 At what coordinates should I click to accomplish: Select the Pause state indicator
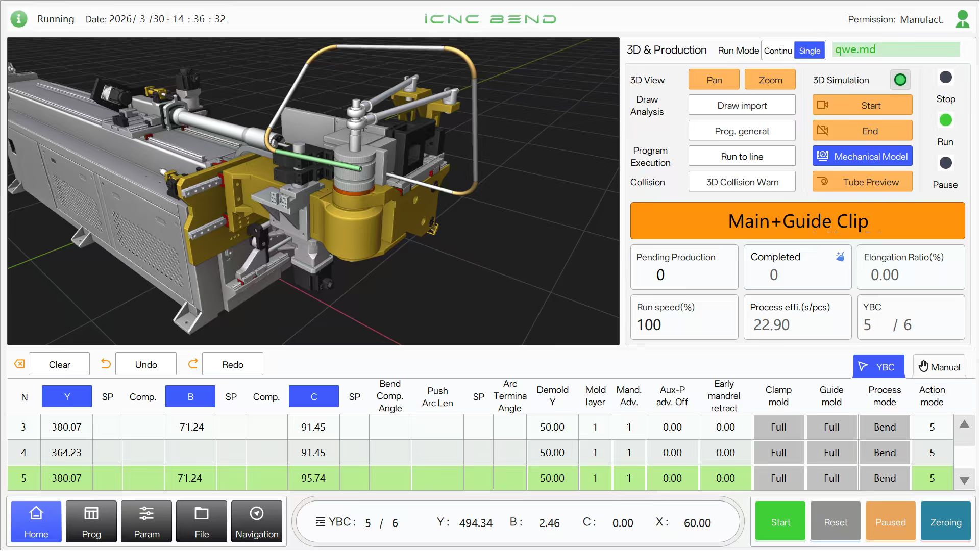(945, 163)
